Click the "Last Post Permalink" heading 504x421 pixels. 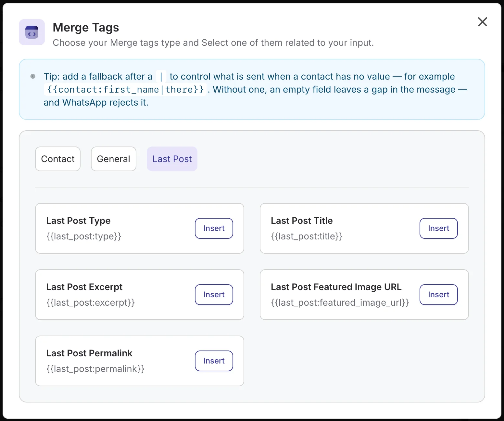pyautogui.click(x=89, y=353)
